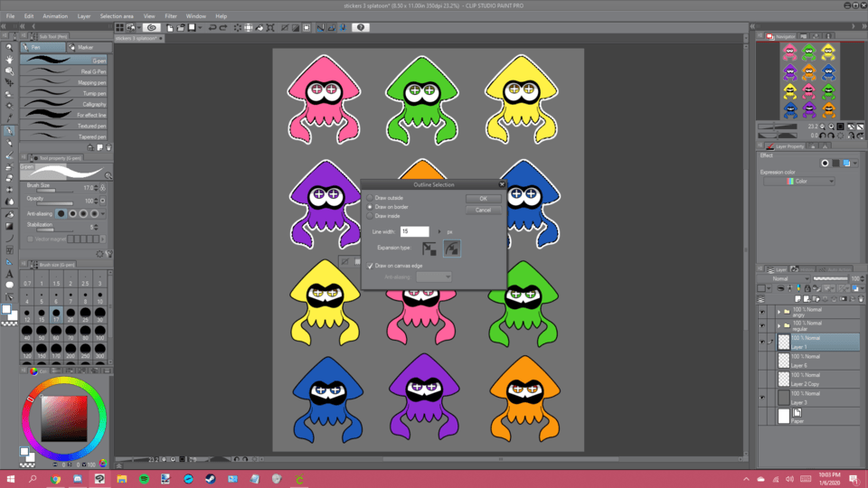Select the Eyedropper tool

pos(9,117)
